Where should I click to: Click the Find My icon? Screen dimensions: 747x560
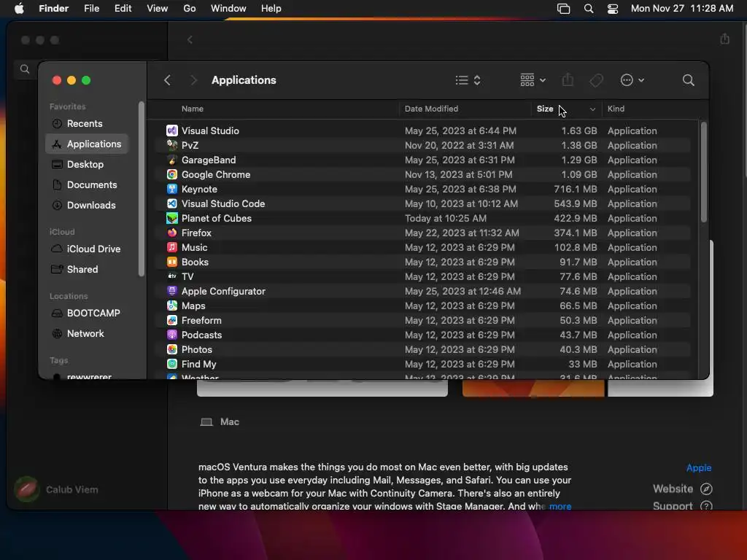172,365
